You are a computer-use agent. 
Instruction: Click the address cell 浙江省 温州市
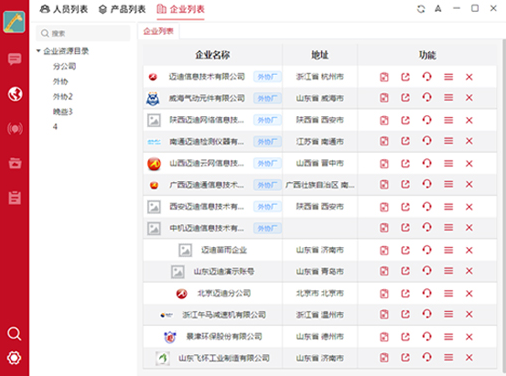point(320,315)
